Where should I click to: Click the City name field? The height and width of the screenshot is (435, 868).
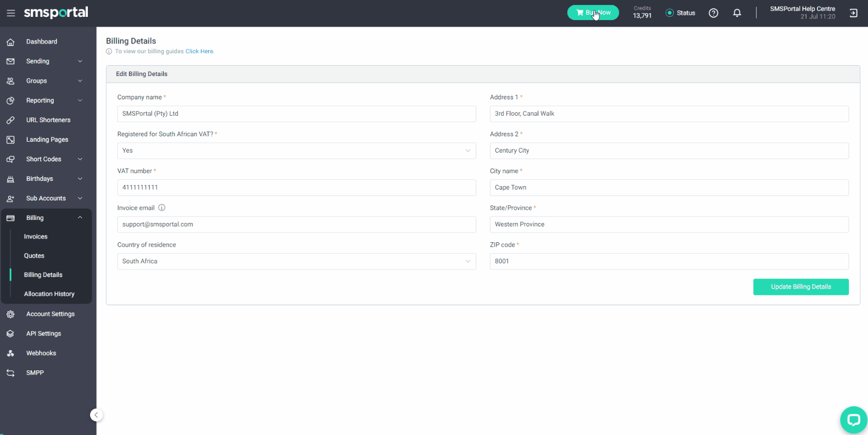click(669, 187)
